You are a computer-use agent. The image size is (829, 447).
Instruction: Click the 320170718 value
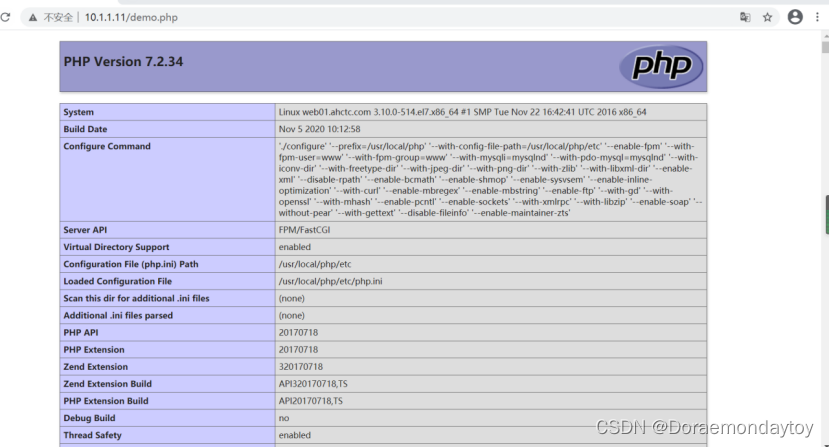[x=300, y=367]
